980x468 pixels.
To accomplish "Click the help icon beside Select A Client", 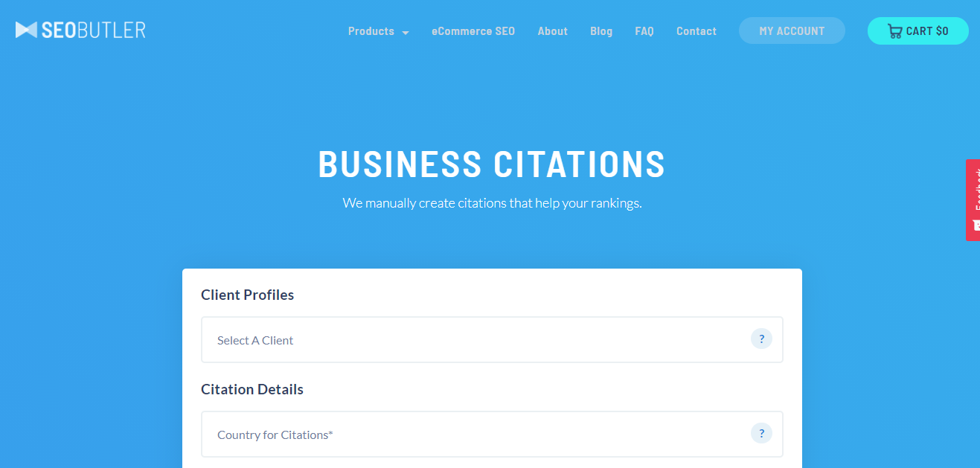I will click(761, 339).
